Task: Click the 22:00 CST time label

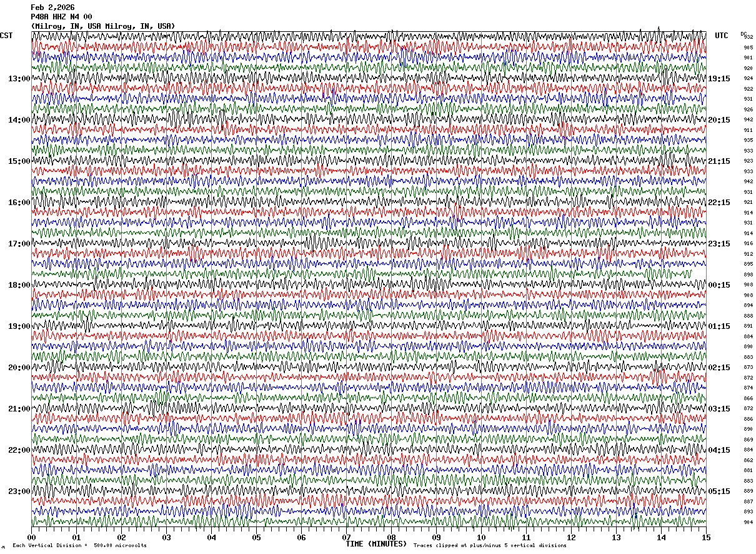Action: coord(19,450)
